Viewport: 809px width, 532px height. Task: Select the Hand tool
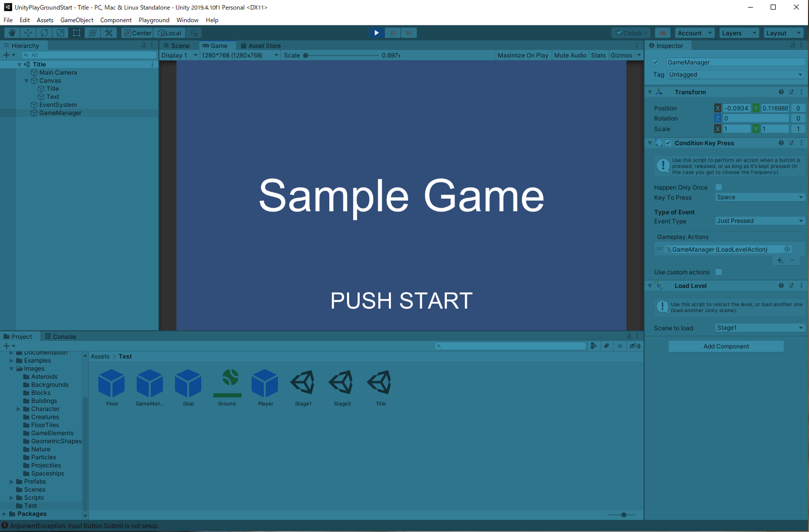coord(12,33)
